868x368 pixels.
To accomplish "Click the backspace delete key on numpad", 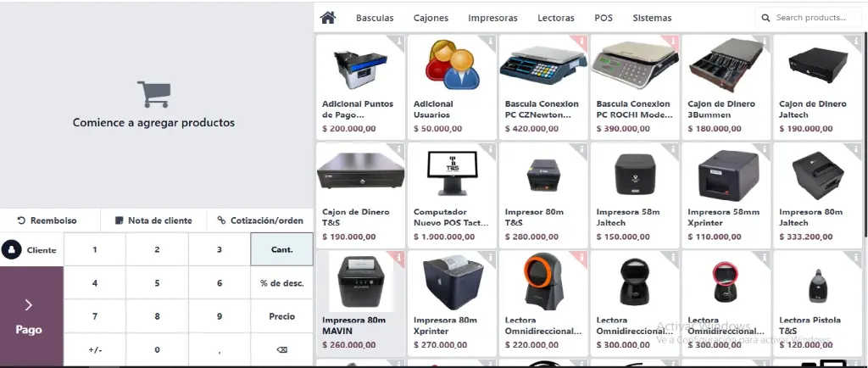I will [281, 349].
